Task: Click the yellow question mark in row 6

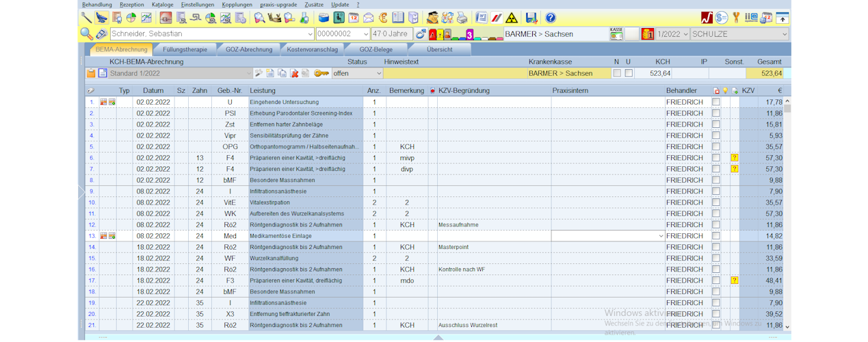Action: tap(735, 158)
